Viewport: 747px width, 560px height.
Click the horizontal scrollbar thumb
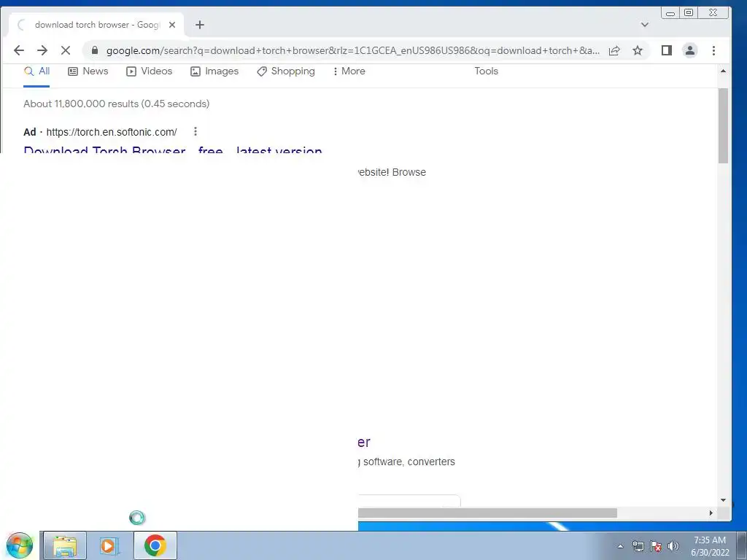[487, 513]
